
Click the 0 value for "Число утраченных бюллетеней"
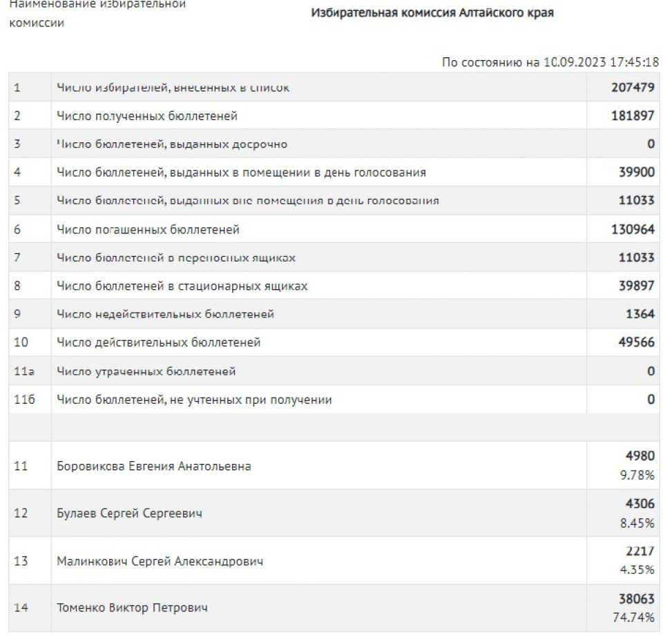click(651, 371)
